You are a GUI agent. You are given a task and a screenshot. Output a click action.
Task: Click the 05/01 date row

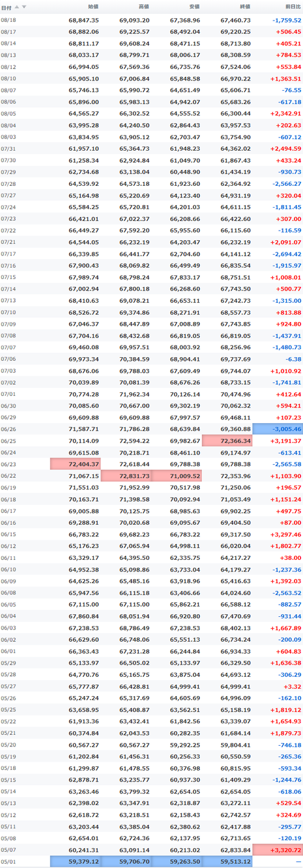click(x=151, y=862)
